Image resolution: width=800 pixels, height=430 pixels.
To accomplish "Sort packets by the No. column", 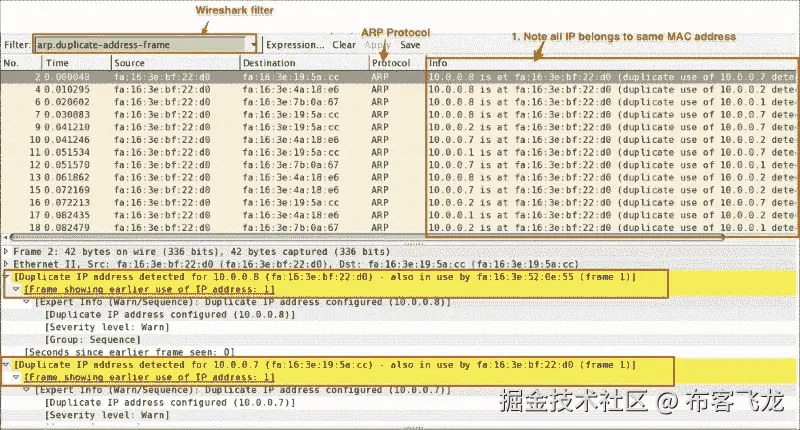I will (x=20, y=63).
